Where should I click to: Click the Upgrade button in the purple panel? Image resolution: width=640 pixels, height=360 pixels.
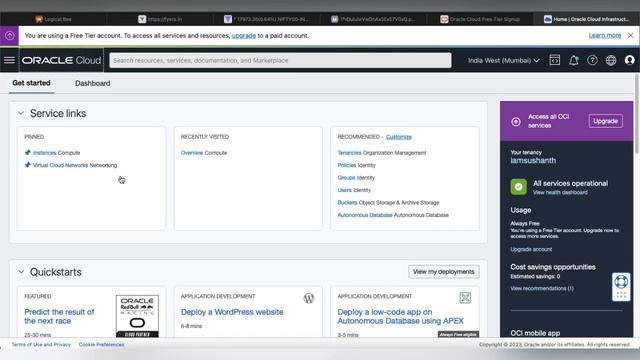(x=605, y=121)
